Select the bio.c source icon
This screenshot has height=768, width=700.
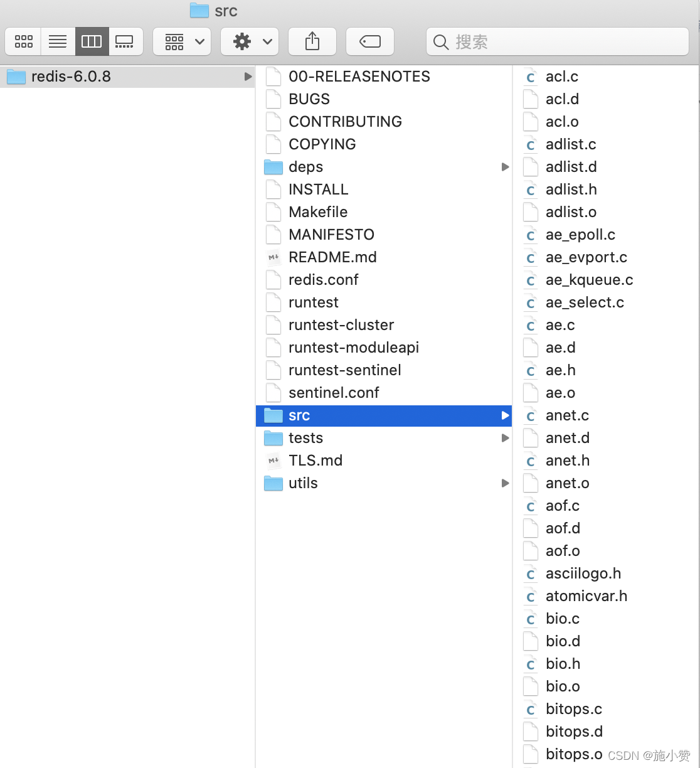tap(531, 619)
